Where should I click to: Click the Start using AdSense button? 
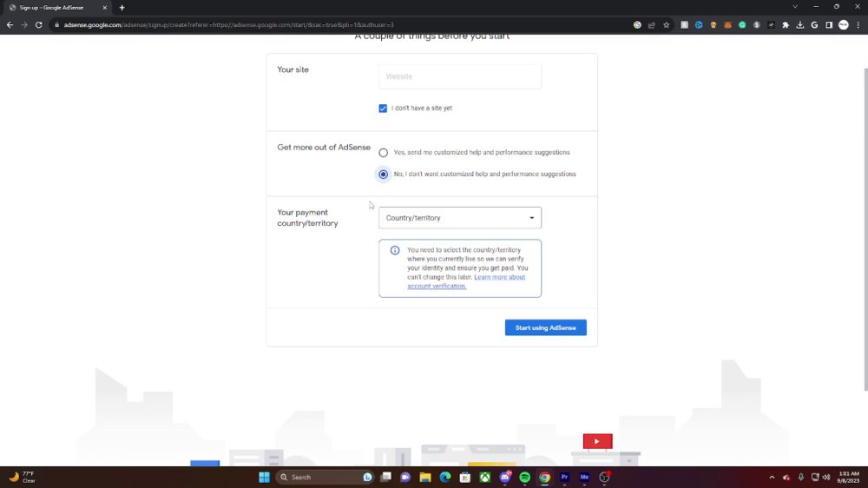point(545,327)
